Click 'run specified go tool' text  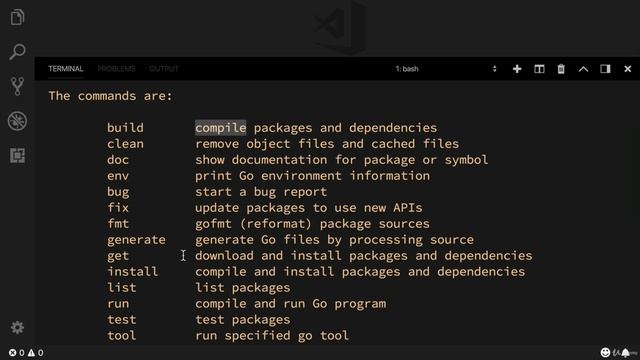pyautogui.click(x=272, y=336)
